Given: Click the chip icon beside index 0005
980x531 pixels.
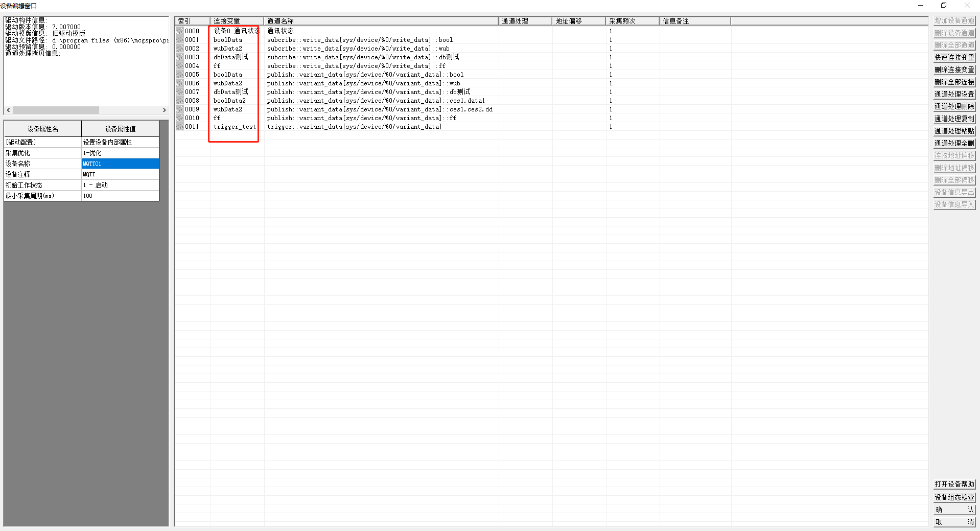Looking at the screenshot, I should point(180,75).
